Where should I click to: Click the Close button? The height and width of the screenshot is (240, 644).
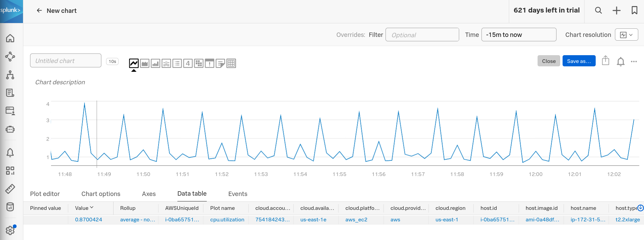pos(549,61)
